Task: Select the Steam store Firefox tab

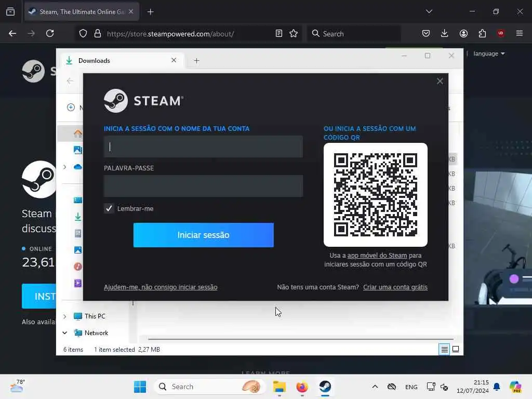Action: pos(82,12)
